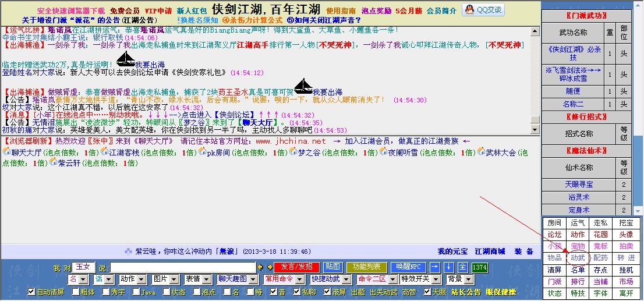Screen dimensions: 644x301
Task: Open the 话 dropdown list
Action: [103, 279]
